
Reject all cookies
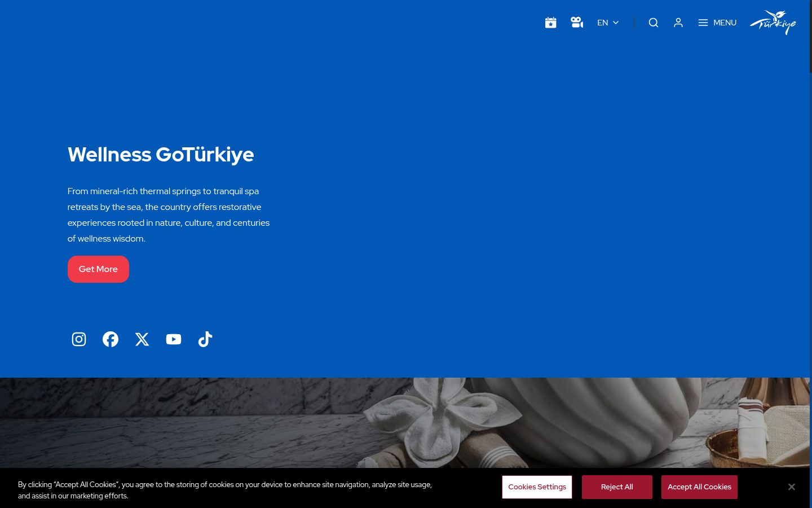(x=617, y=487)
